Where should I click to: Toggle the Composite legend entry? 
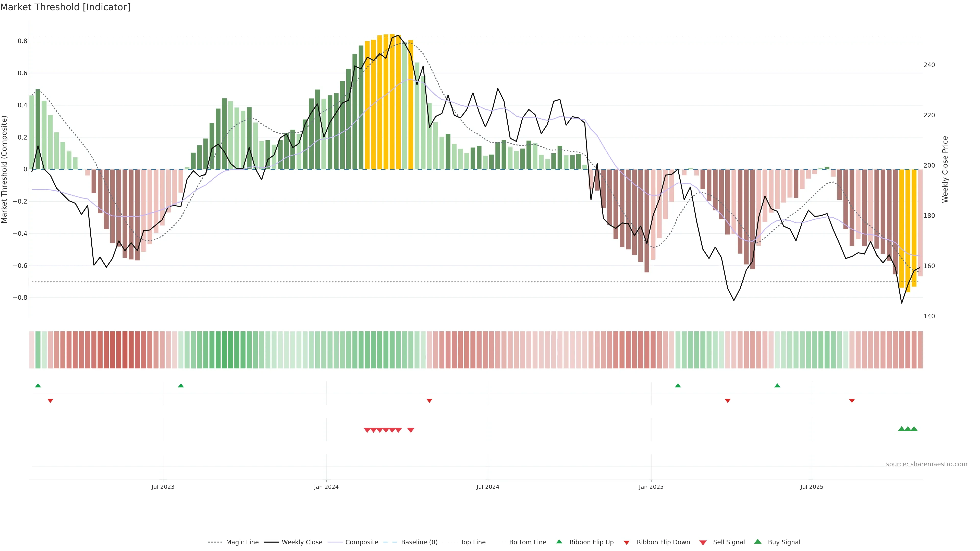361,542
